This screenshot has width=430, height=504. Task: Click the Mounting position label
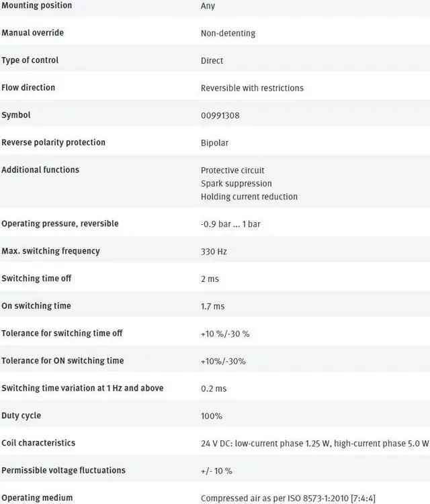[x=36, y=5]
